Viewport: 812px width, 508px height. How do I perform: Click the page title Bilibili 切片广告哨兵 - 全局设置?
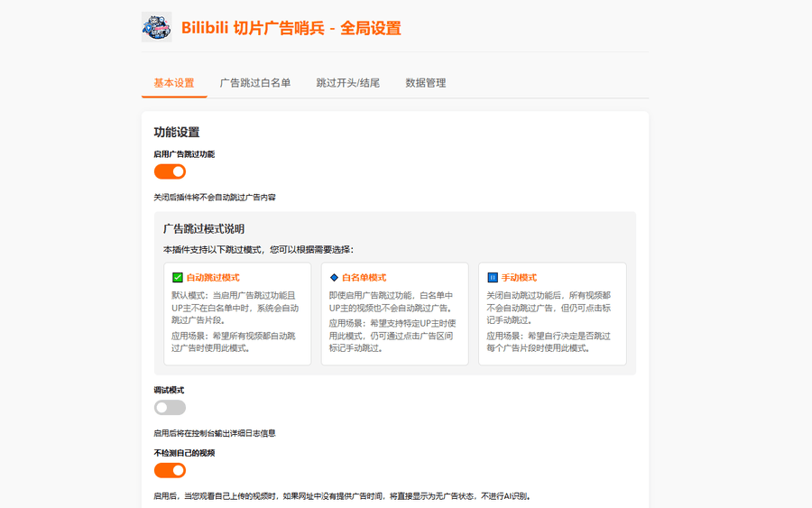click(x=291, y=28)
